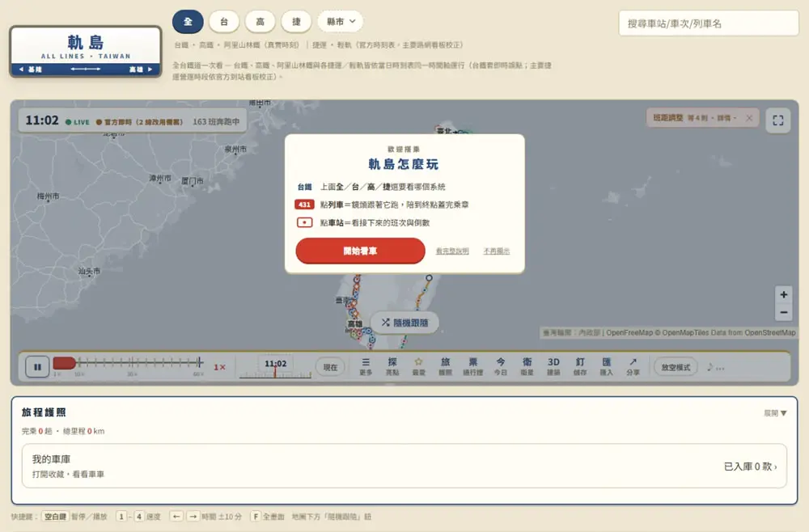
Task: Pause the timeline playback
Action: (37, 367)
